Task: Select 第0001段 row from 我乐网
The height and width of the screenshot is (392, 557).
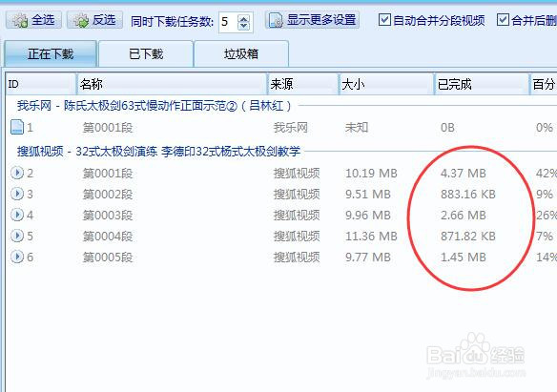Action: 108,128
